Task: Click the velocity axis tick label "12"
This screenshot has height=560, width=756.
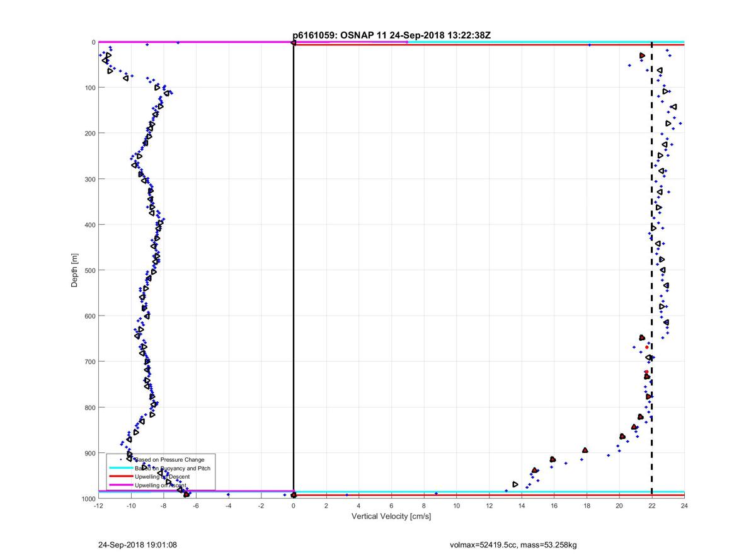Action: (x=489, y=506)
